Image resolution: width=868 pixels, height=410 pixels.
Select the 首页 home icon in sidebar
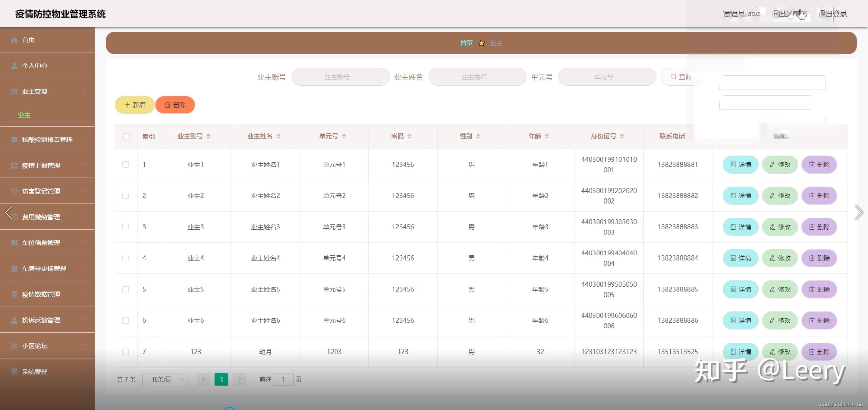[14, 40]
